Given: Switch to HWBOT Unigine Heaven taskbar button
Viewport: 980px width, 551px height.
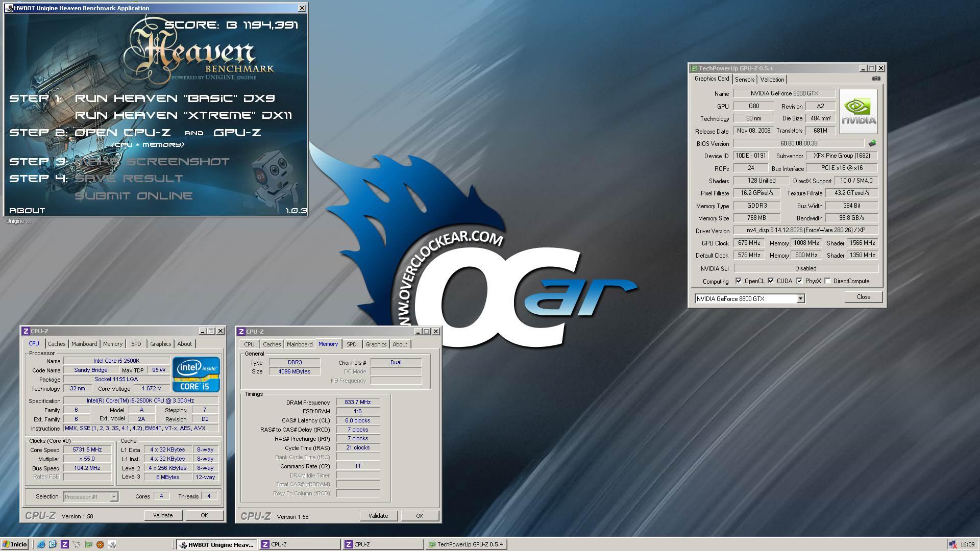Looking at the screenshot, I should click(216, 544).
